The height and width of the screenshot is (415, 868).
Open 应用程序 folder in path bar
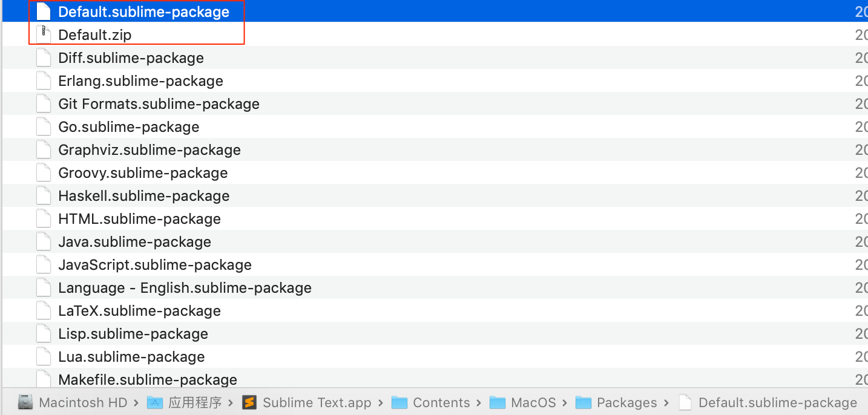pos(195,403)
